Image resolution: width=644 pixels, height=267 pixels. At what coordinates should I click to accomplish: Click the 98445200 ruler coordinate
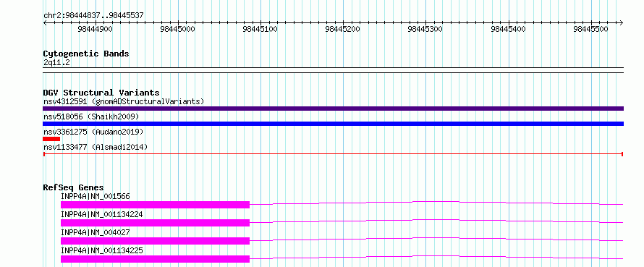tap(342, 29)
